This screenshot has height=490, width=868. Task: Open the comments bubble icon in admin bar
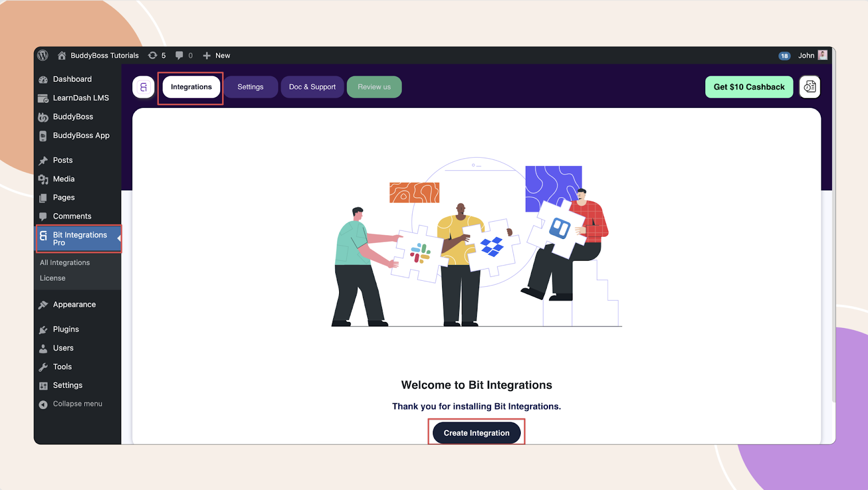(x=179, y=55)
